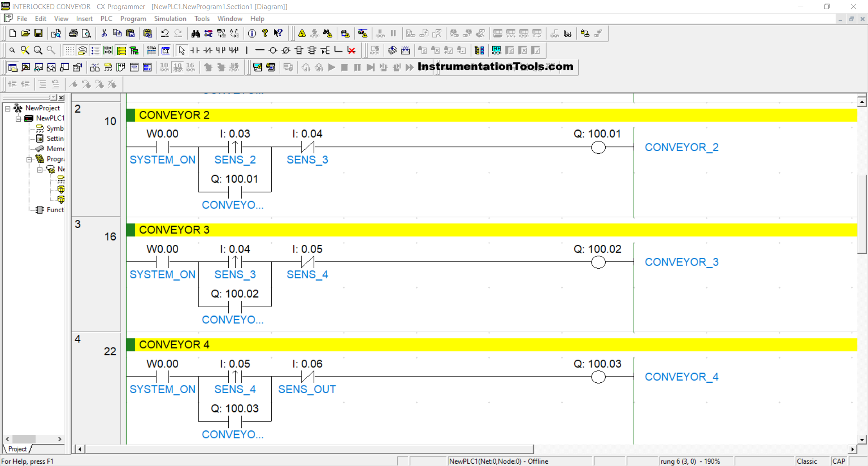Click the Save file icon

click(38, 33)
